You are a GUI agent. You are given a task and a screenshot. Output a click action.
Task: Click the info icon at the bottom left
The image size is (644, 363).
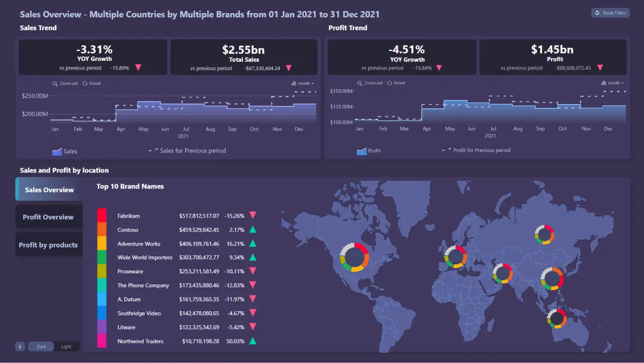click(20, 346)
